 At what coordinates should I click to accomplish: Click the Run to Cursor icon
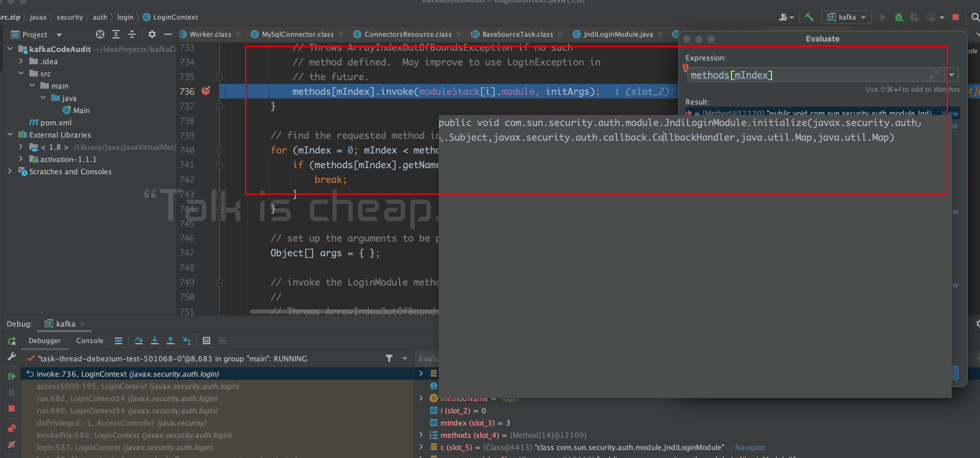point(186,341)
